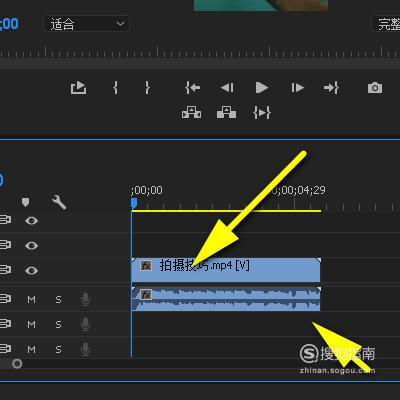Hide the topmost video track with its eye
Screen dimensions: 400x400
coord(32,220)
